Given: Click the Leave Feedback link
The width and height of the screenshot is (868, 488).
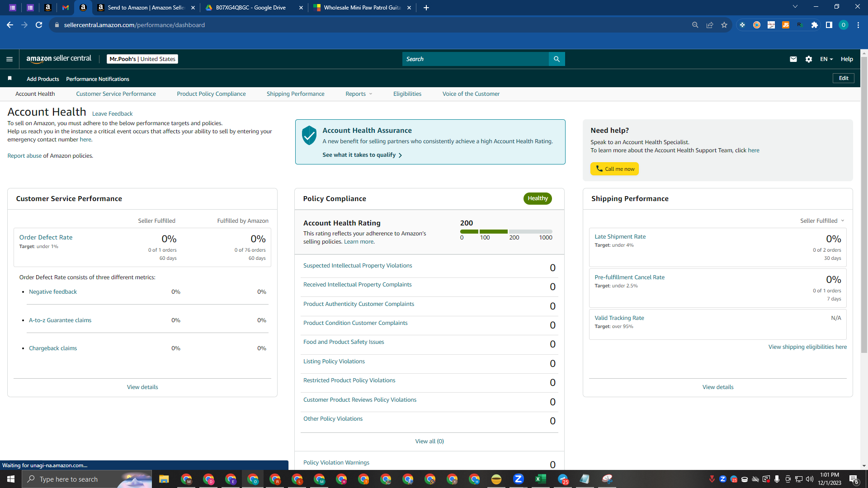Looking at the screenshot, I should [x=113, y=114].
